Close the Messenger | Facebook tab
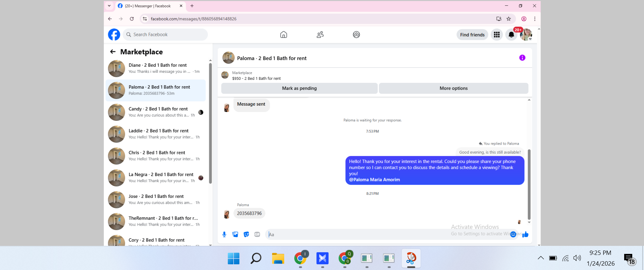Image resolution: width=644 pixels, height=270 pixels. click(x=181, y=6)
